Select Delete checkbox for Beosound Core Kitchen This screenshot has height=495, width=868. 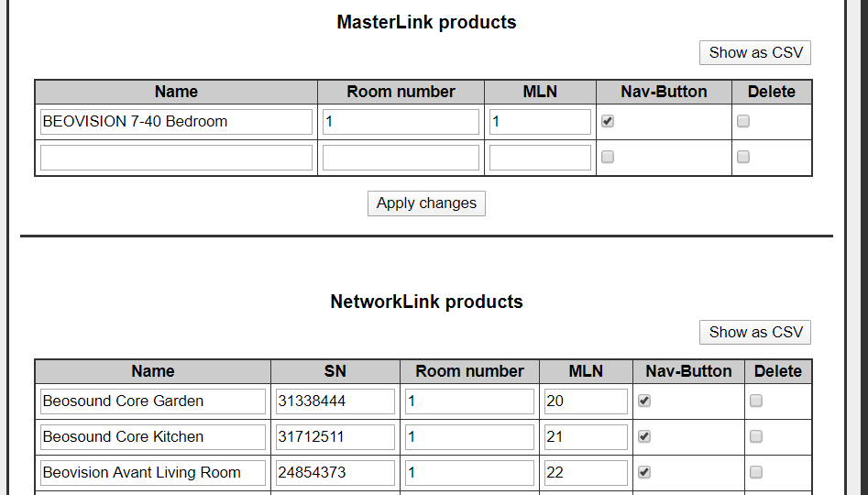click(x=756, y=436)
